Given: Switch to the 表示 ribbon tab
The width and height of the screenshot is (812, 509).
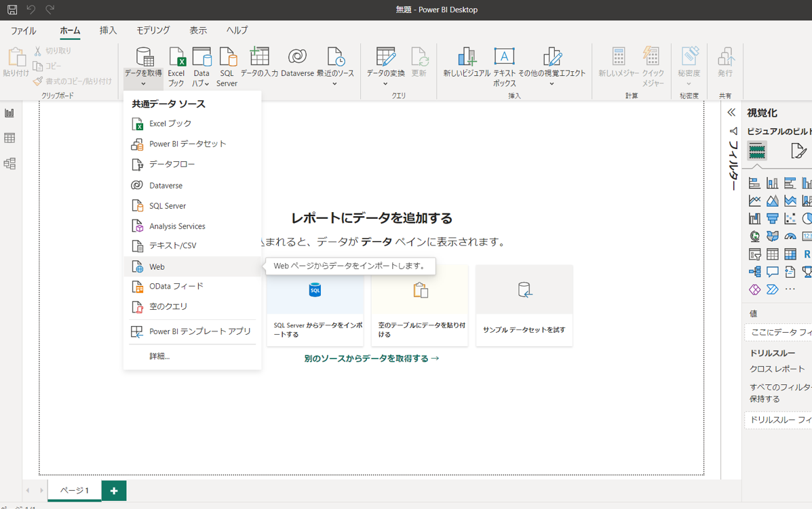Looking at the screenshot, I should pyautogui.click(x=198, y=30).
